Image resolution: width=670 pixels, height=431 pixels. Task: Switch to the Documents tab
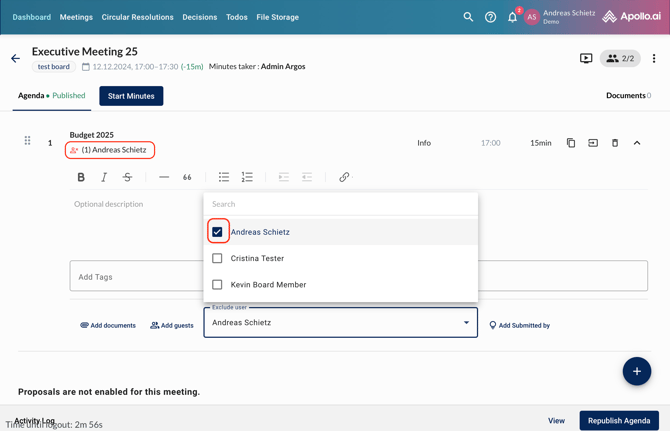[x=627, y=96]
